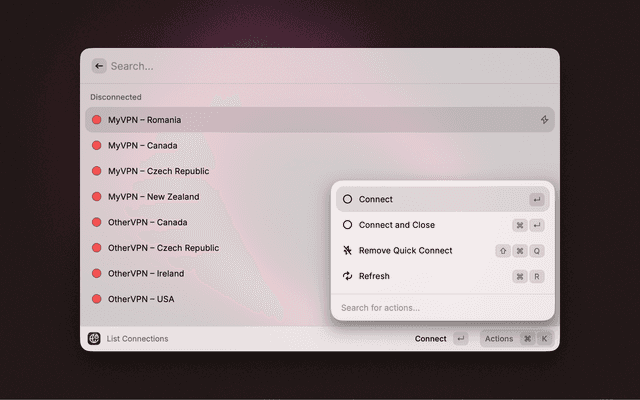
Task: Click the quick connect bolt icon on Romania row
Action: point(544,120)
